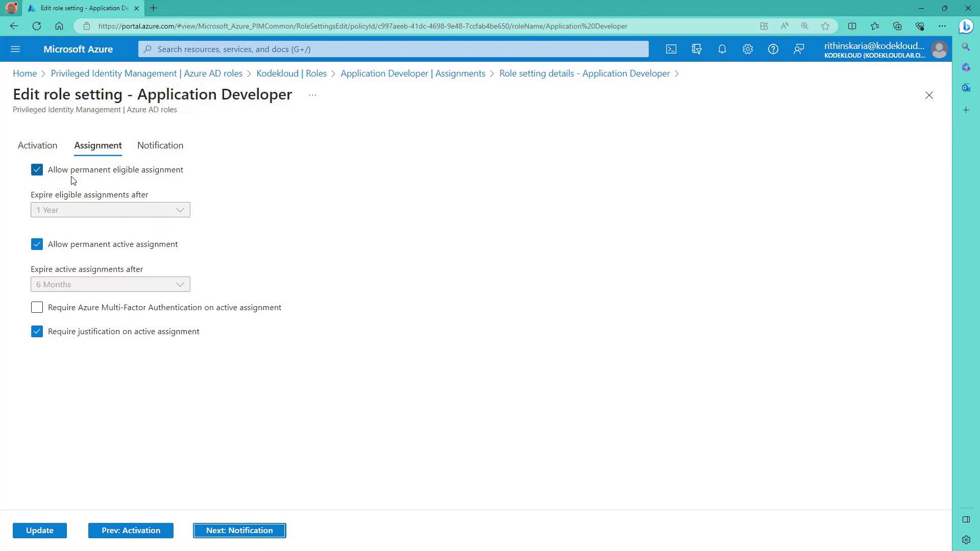The height and width of the screenshot is (551, 980).
Task: Open the Kodekloud | Roles breadcrumb
Action: click(x=291, y=73)
